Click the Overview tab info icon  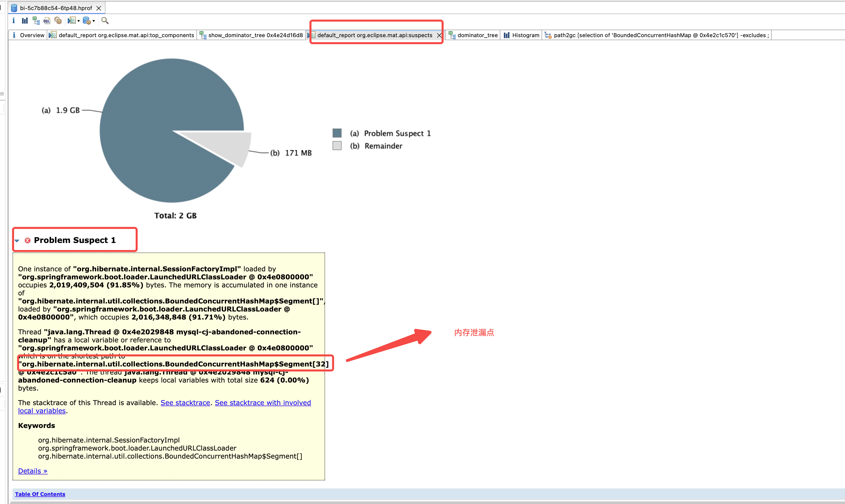tap(14, 35)
